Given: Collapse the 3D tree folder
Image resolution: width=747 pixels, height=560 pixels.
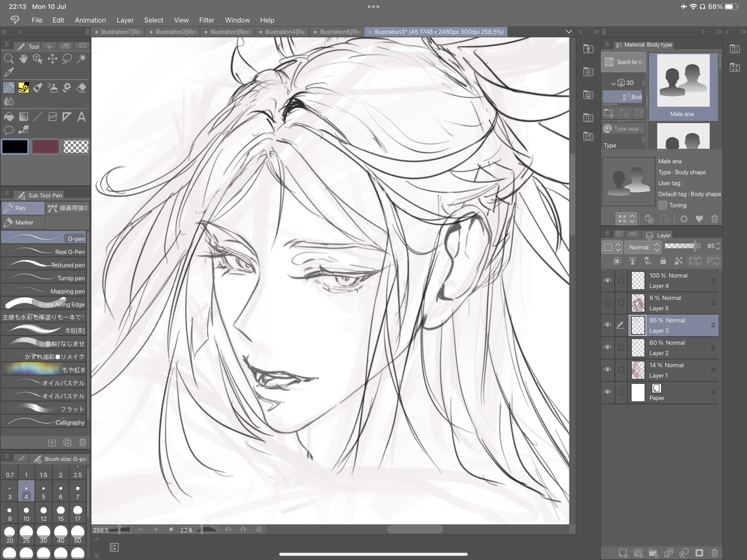Looking at the screenshot, I should click(x=613, y=83).
